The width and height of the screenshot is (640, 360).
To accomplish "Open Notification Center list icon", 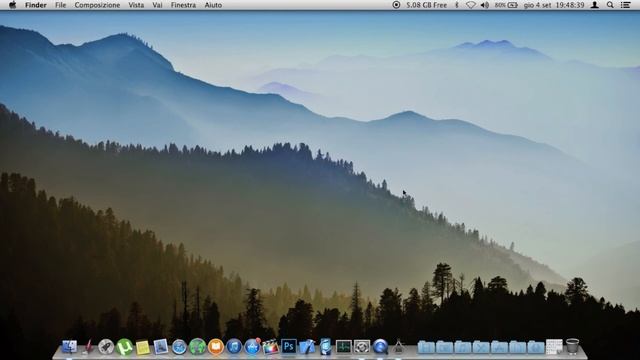I will [x=625, y=5].
